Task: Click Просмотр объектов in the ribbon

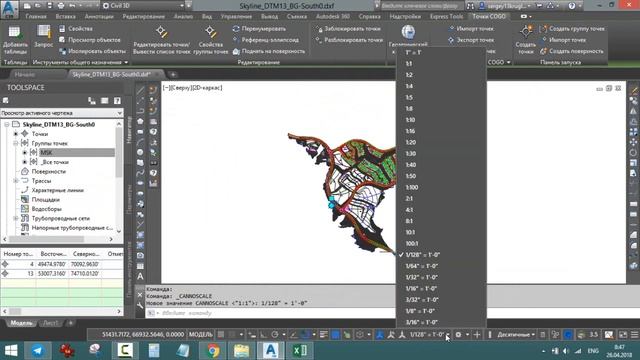Action: [x=90, y=40]
